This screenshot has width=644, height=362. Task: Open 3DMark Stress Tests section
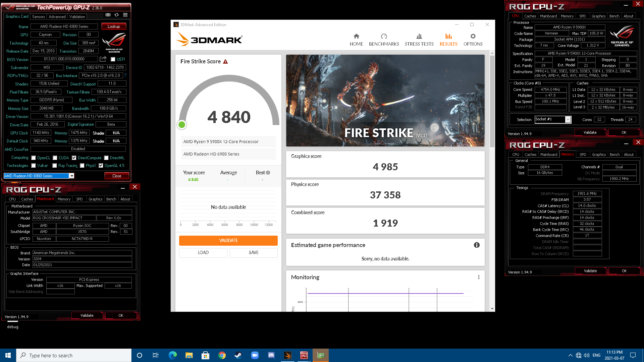tap(419, 40)
